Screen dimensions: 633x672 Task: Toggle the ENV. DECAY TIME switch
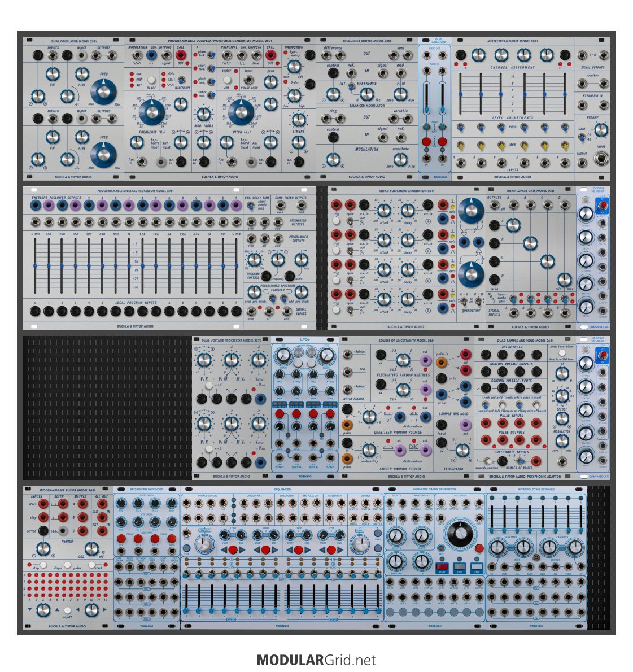coord(251,206)
